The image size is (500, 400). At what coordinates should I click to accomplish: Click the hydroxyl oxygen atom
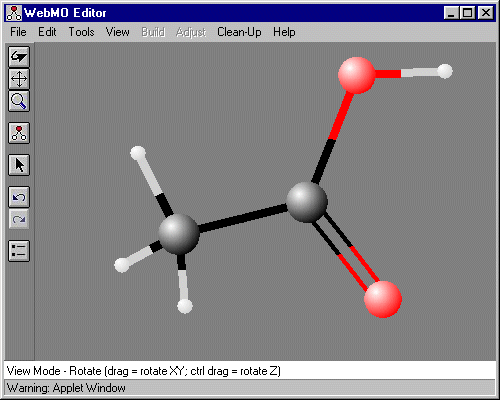[357, 75]
